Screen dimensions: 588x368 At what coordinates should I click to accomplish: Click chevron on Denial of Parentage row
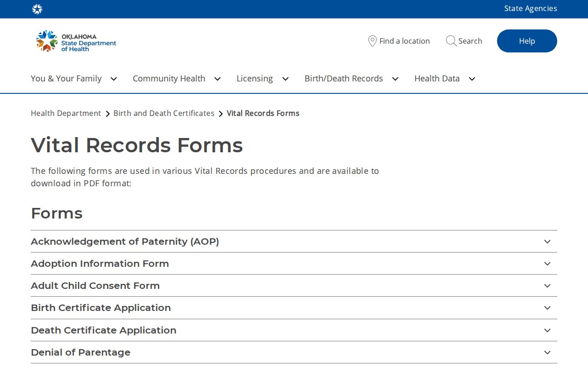(547, 352)
